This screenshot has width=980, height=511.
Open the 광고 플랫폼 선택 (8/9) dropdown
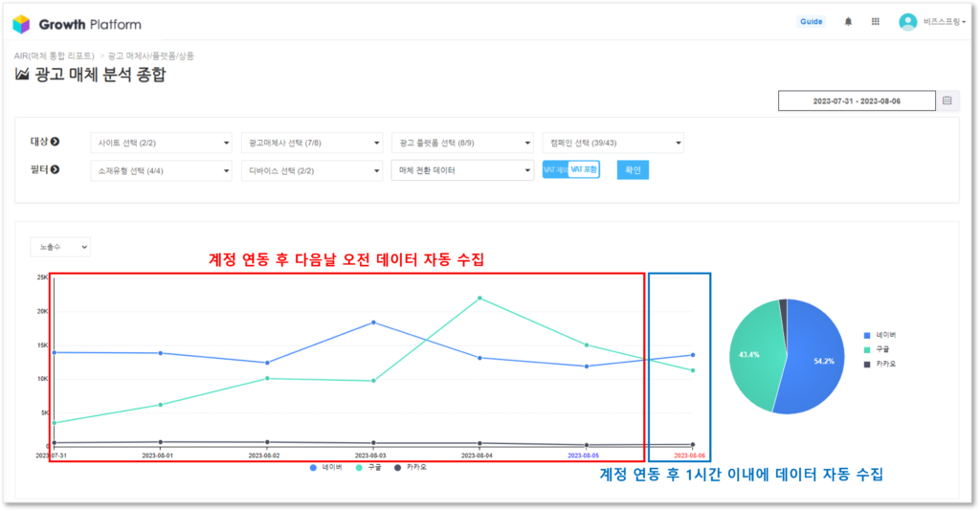(x=462, y=143)
